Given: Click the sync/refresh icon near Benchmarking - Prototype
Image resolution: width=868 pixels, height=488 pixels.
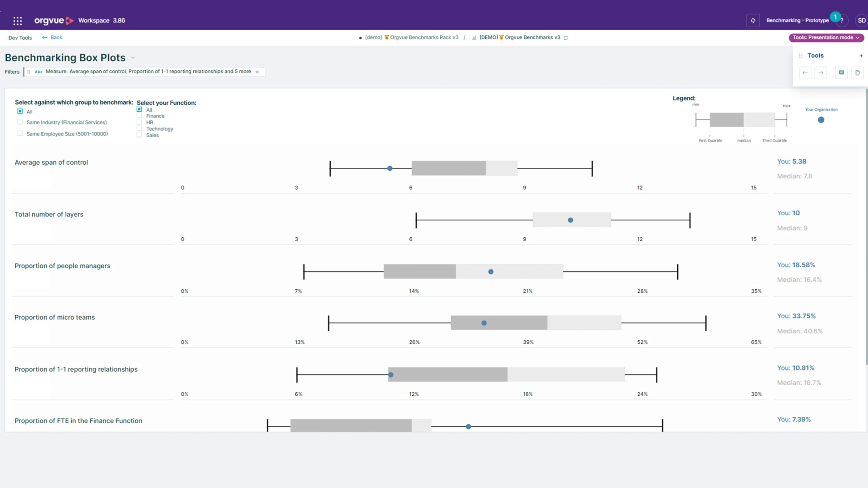Looking at the screenshot, I should [754, 20].
